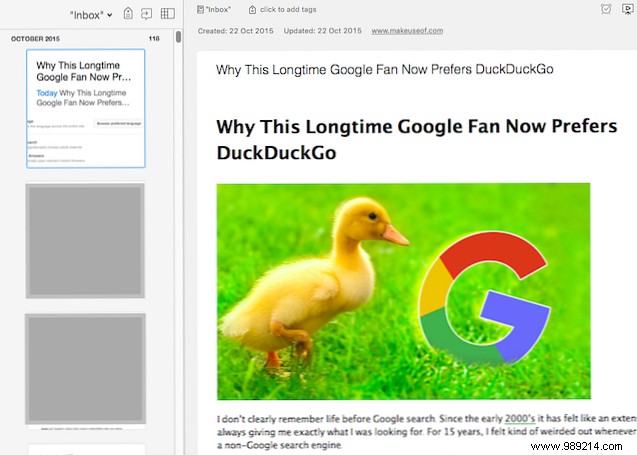Screen dimensions: 637x455
Task: Select the third gray note thumbnail
Action: pyautogui.click(x=85, y=369)
